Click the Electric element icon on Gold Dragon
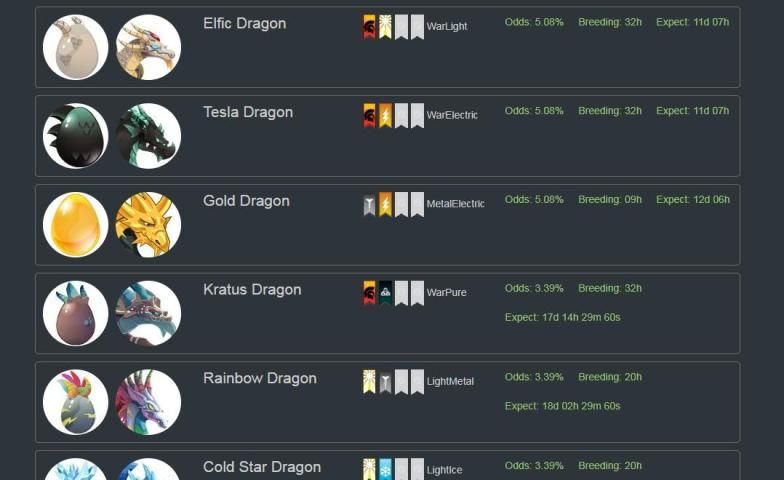 tap(385, 204)
